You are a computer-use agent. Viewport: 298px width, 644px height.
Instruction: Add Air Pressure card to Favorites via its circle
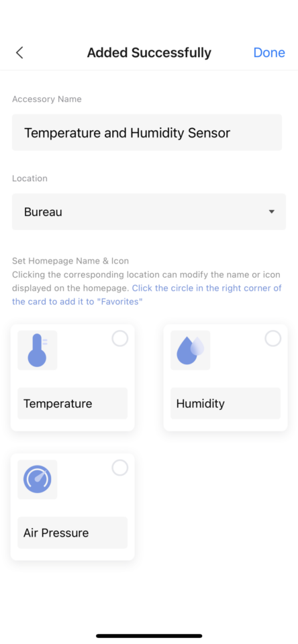click(x=120, y=468)
